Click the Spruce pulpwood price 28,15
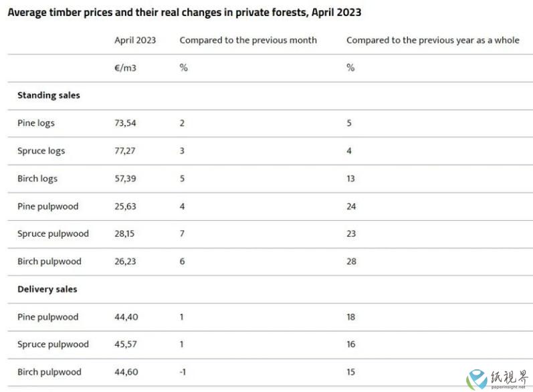The width and height of the screenshot is (533, 392). [x=124, y=233]
